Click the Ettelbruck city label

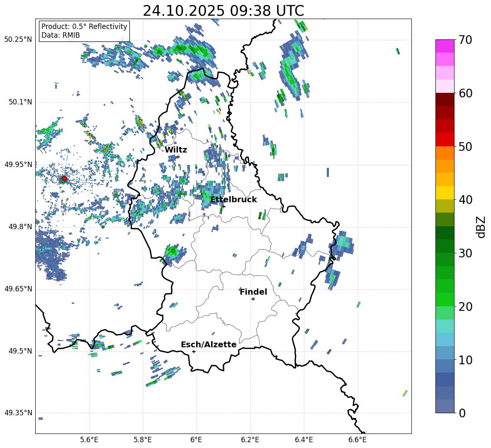(x=233, y=200)
